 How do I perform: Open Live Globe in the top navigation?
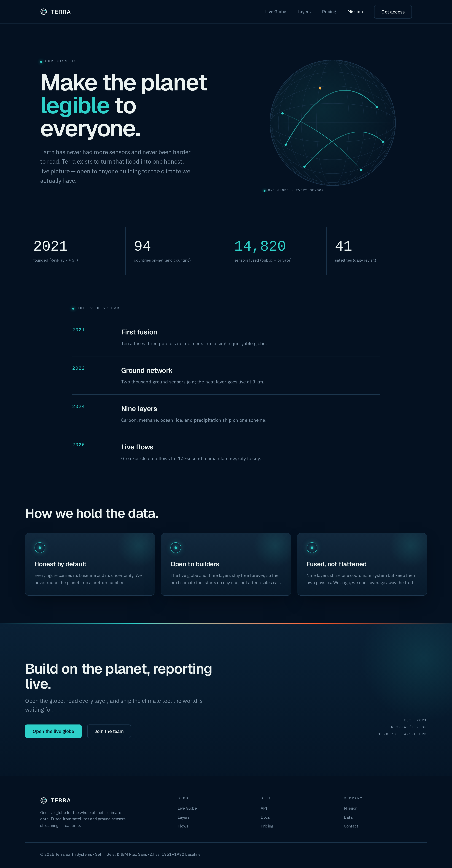275,12
